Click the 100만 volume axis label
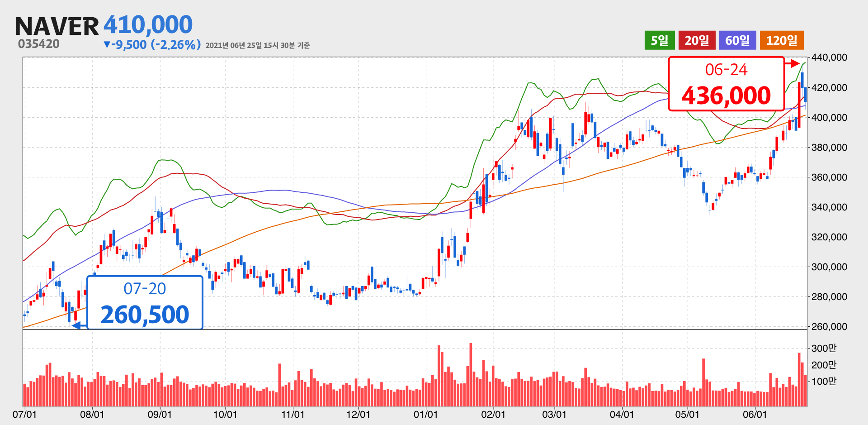Image resolution: width=868 pixels, height=425 pixels. pos(824,381)
